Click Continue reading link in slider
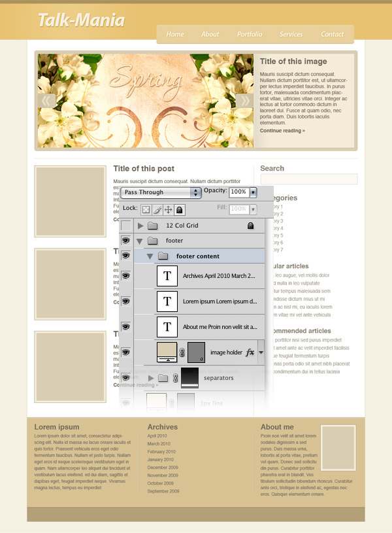This screenshot has width=392, height=533. coord(282,131)
